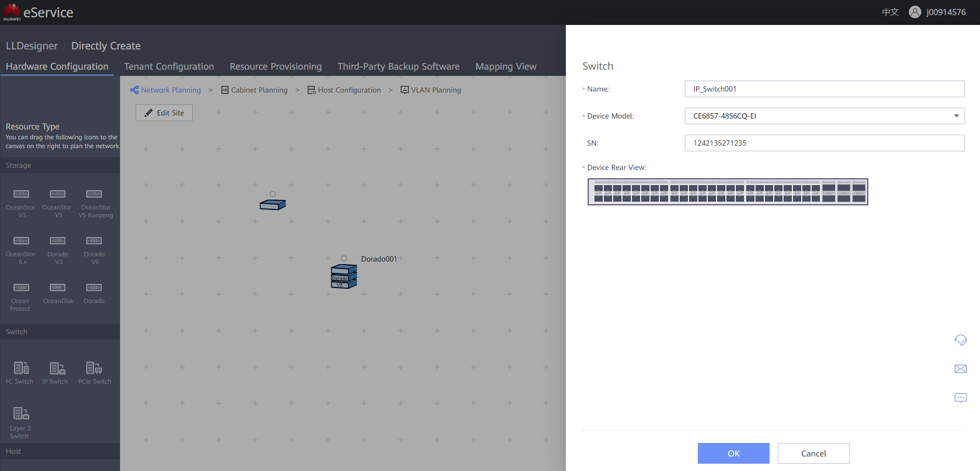Open the chat feedback icon
This screenshot has width=980, height=471.
click(x=961, y=398)
